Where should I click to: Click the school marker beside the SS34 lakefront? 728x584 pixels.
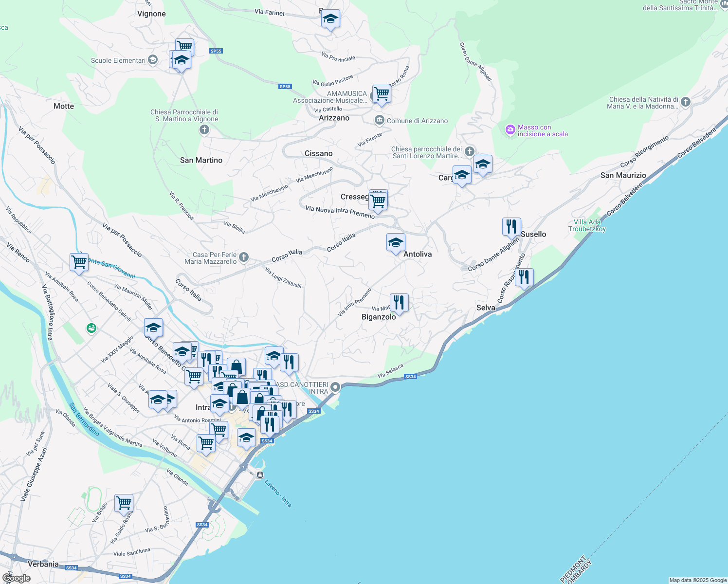point(247,438)
